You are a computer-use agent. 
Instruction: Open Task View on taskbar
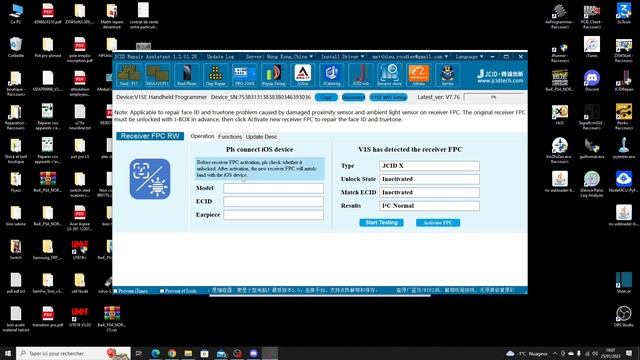pos(138,353)
